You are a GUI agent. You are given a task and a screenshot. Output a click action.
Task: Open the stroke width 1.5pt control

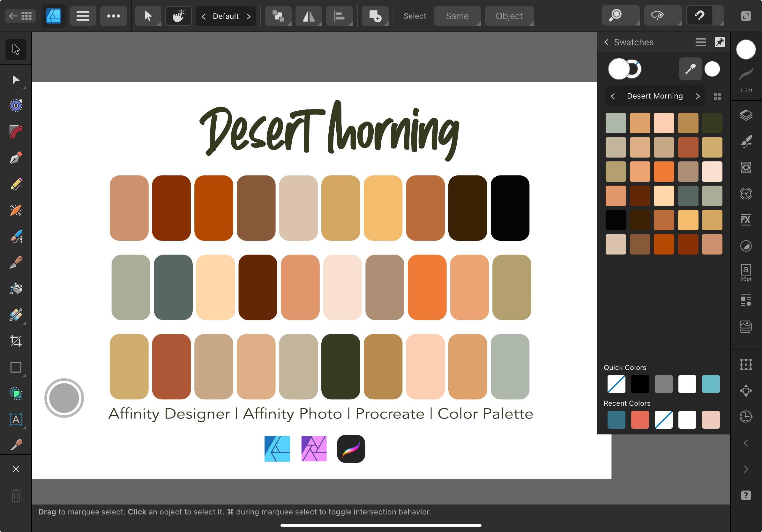pyautogui.click(x=746, y=80)
